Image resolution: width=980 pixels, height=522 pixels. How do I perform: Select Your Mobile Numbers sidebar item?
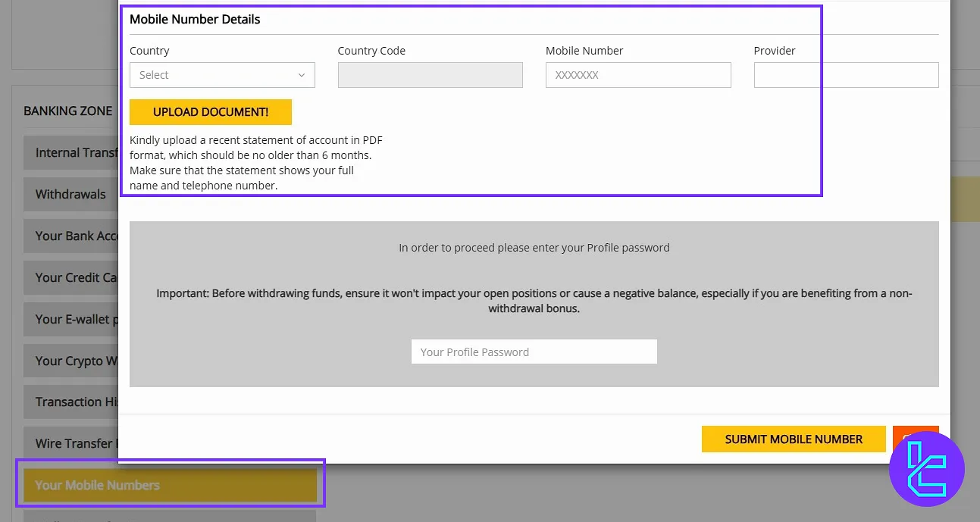click(x=170, y=485)
